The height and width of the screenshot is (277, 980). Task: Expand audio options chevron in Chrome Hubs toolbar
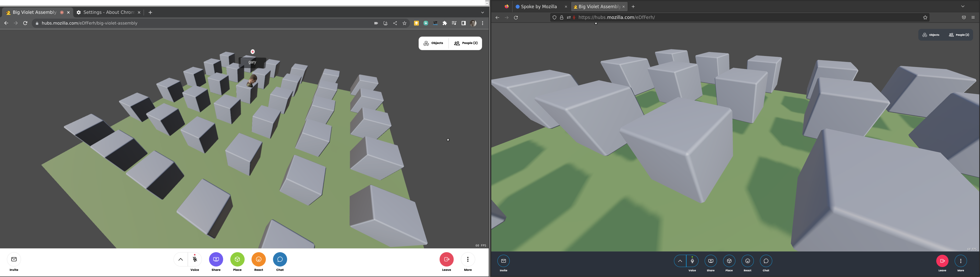click(x=181, y=260)
